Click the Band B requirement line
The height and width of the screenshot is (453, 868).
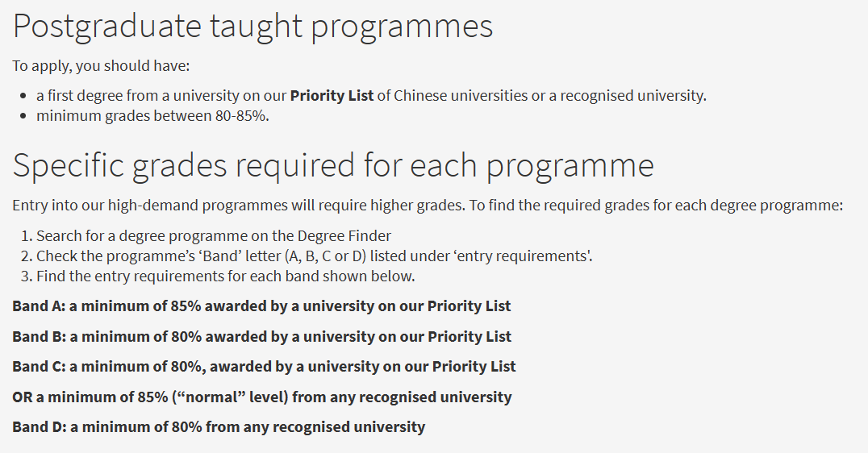(261, 336)
